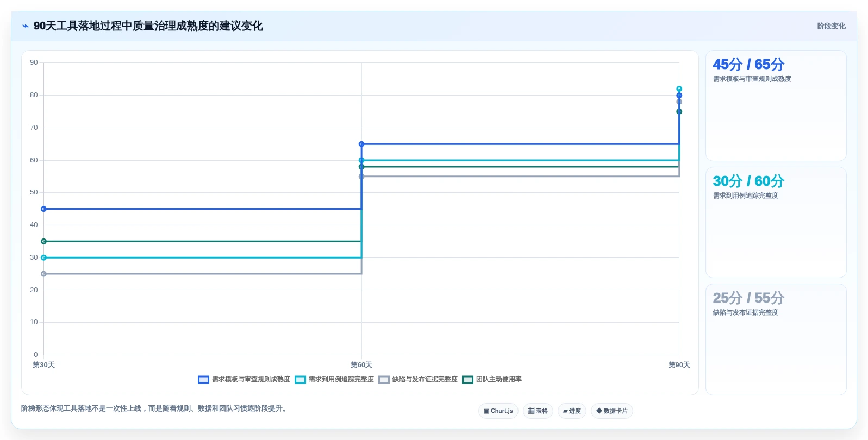Viewport: 868px width, 440px height.
Task: Click the footnote text starting 阶梯形态体现工具落地
Action: click(154, 408)
